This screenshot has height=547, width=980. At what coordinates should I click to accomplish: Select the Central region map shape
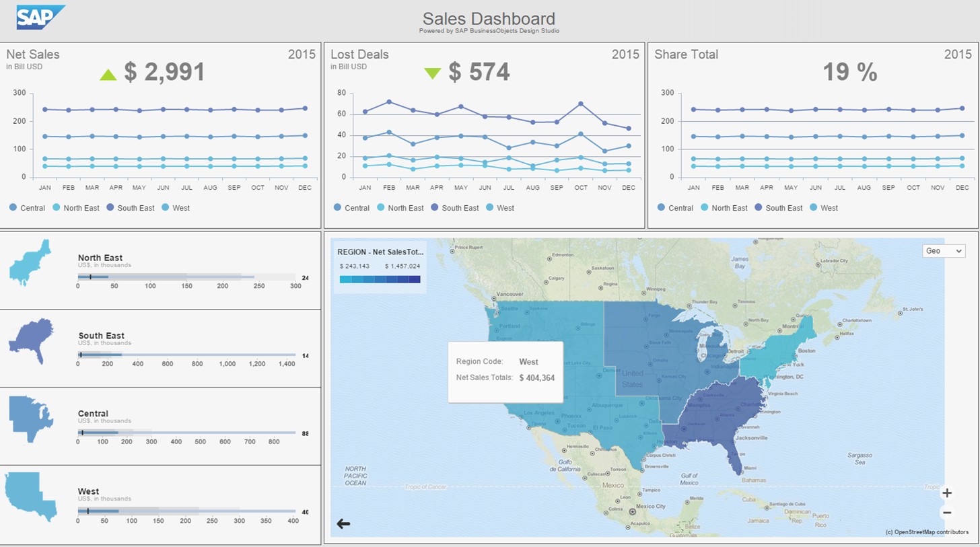point(31,418)
